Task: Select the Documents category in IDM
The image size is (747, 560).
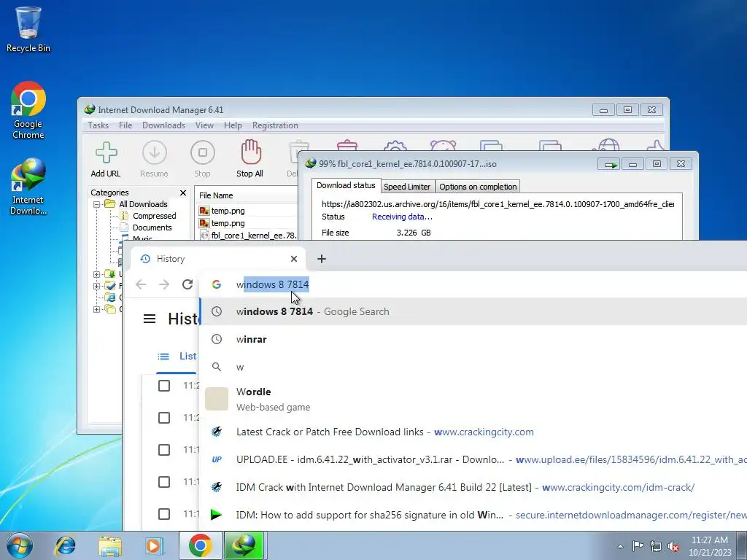Action: (x=152, y=227)
